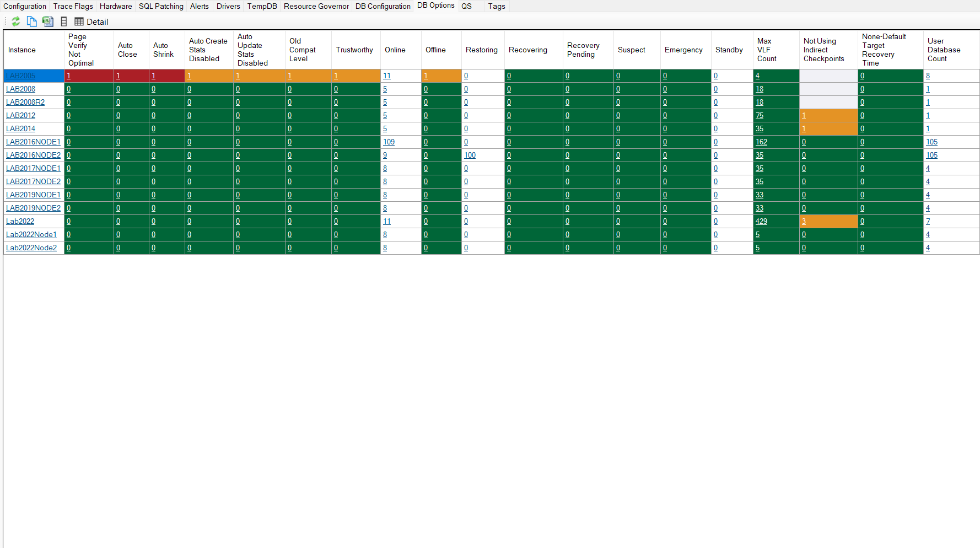The height and width of the screenshot is (548, 980).
Task: Open the LAB2008R2 instance link
Action: tap(25, 103)
